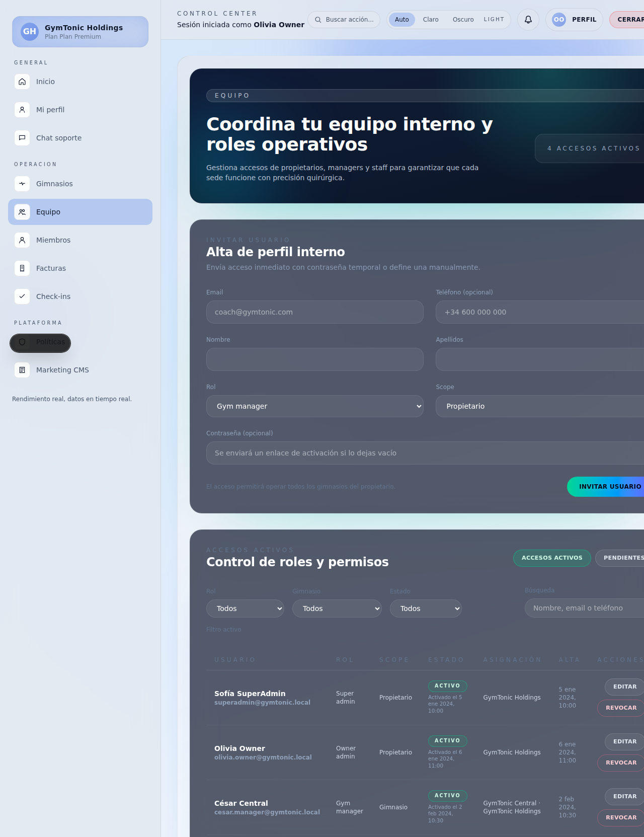Open Políticas in the sidebar

click(x=40, y=342)
